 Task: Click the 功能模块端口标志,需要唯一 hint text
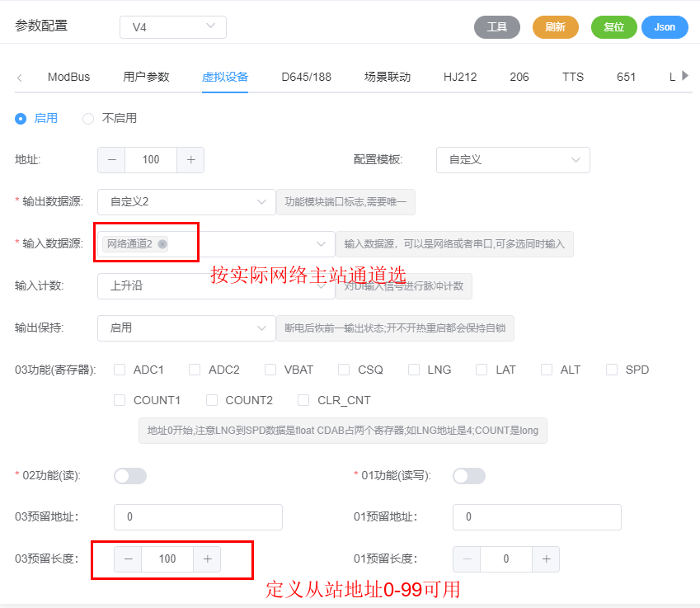point(346,202)
